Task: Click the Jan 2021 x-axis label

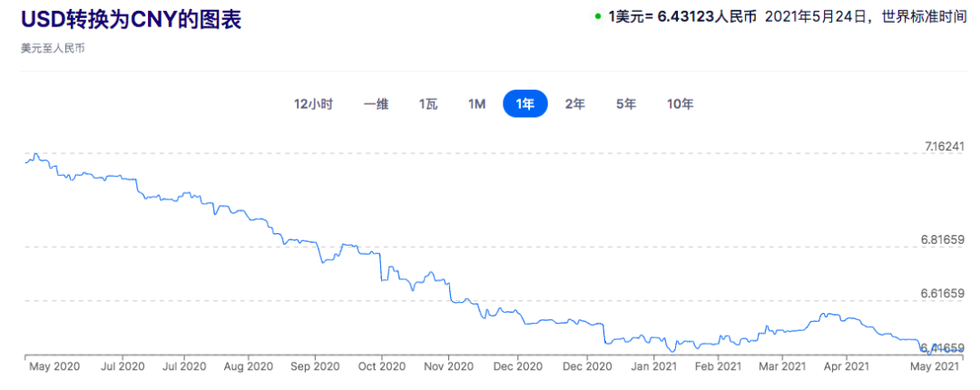Action: (652, 366)
